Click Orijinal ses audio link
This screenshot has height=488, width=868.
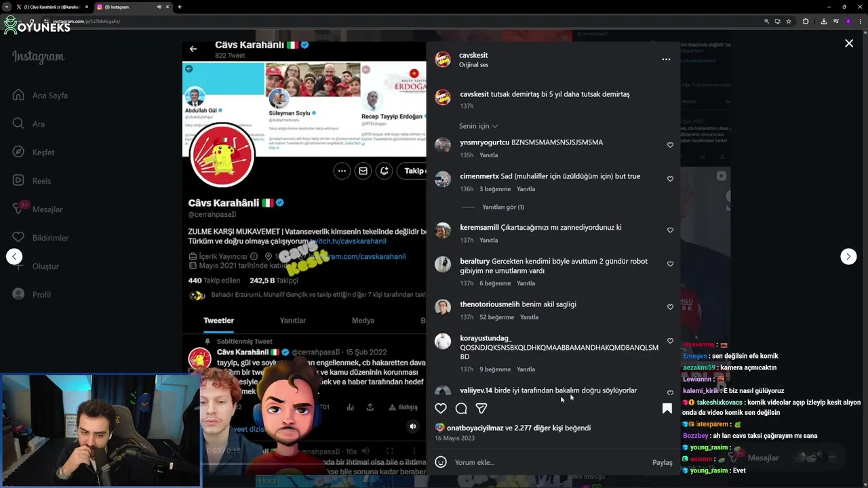(473, 65)
